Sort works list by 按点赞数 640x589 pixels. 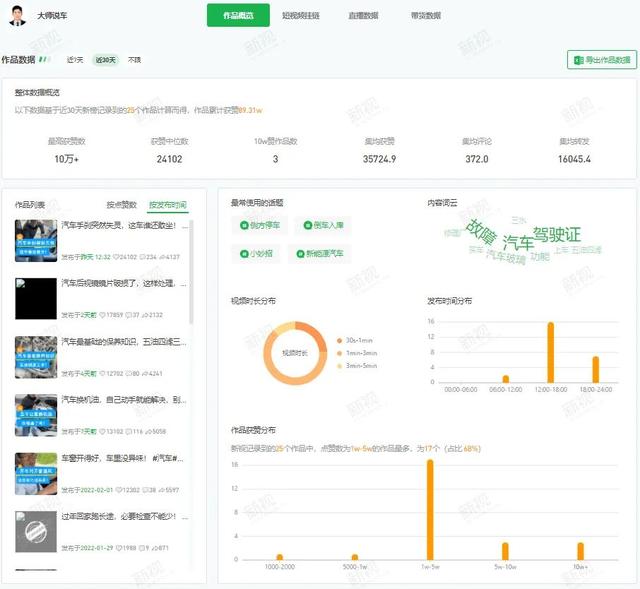point(121,205)
